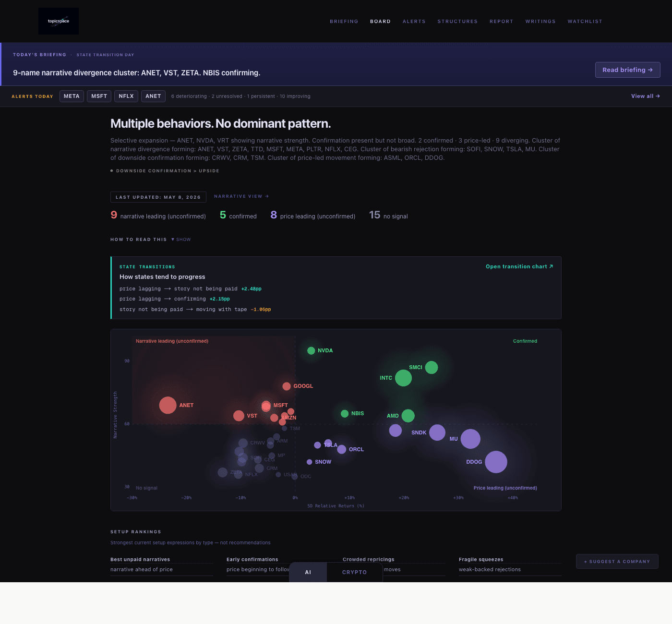This screenshot has width=672, height=624.
Task: Click 'Price leading (unconfirmed)' quadrant label
Action: coord(505,488)
